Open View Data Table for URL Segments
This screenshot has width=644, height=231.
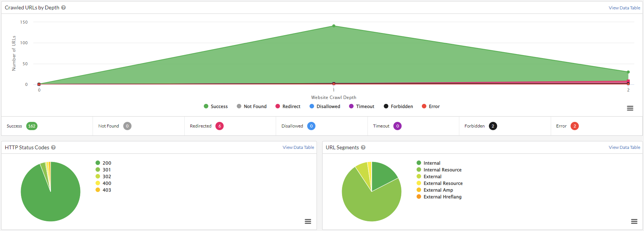624,147
